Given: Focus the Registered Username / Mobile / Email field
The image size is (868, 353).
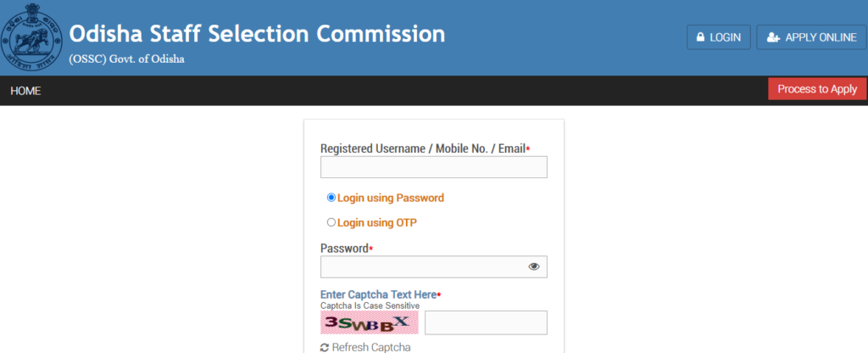Looking at the screenshot, I should point(434,167).
